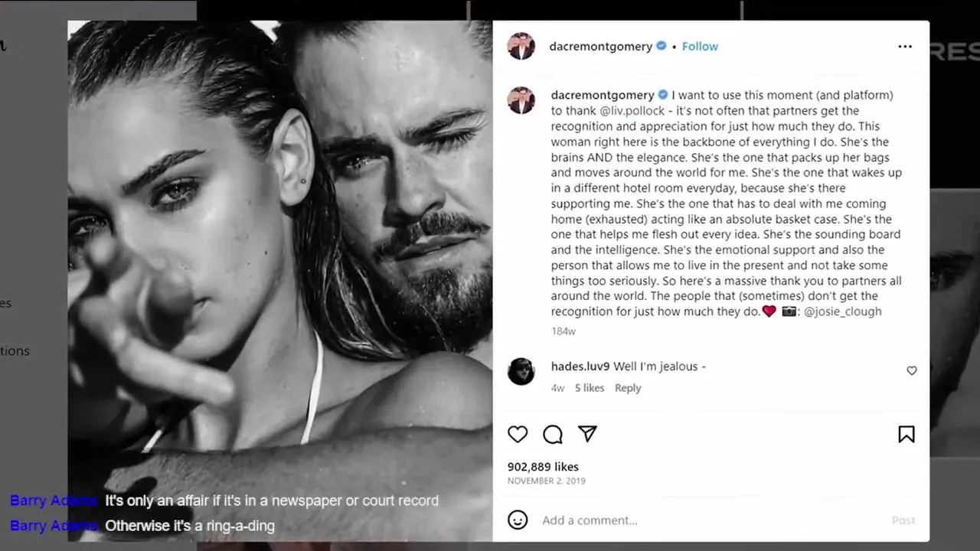View the 902,889 likes list

pyautogui.click(x=543, y=467)
